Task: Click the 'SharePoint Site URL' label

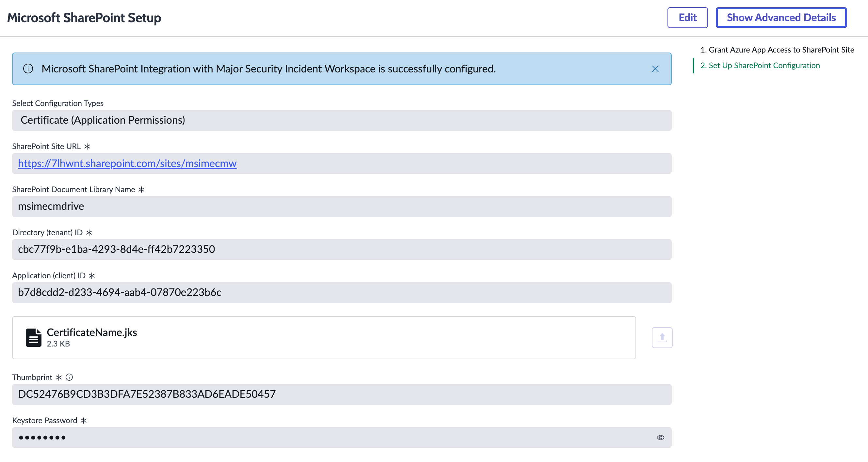Action: (46, 146)
